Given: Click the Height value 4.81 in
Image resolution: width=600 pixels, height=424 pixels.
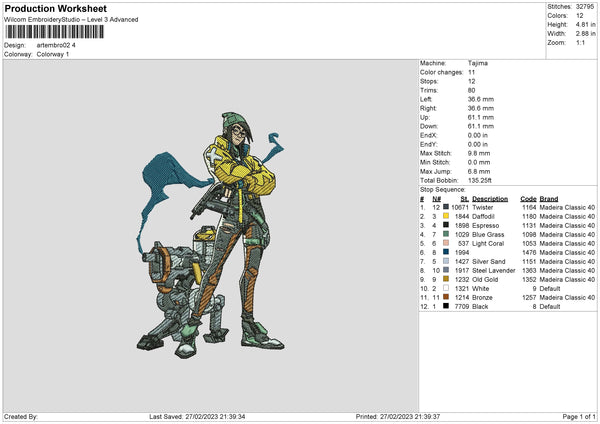Looking at the screenshot, I should pyautogui.click(x=585, y=24).
